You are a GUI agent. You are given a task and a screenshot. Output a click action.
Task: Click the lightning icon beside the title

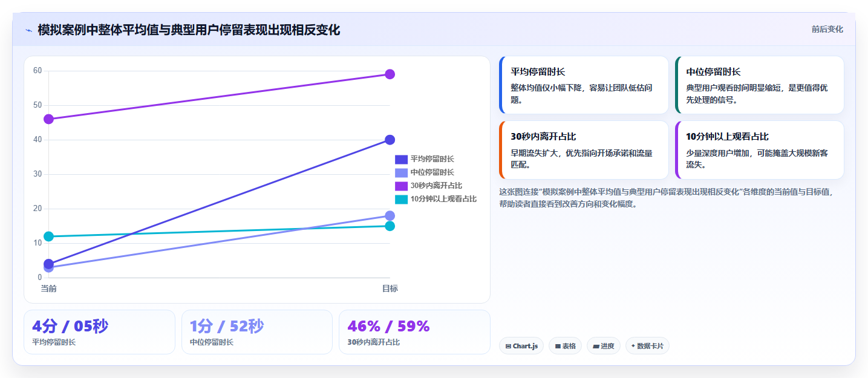tap(28, 30)
